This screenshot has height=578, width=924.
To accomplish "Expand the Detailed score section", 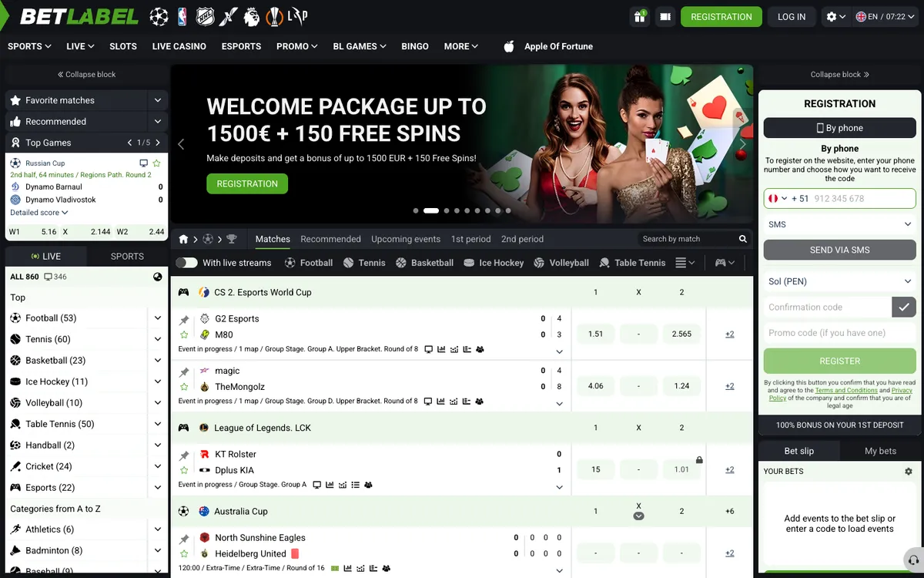I will click(x=39, y=213).
